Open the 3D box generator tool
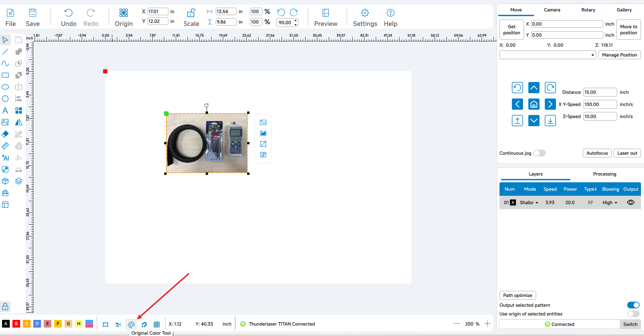Viewport: 644px width, 336px height. click(5, 181)
